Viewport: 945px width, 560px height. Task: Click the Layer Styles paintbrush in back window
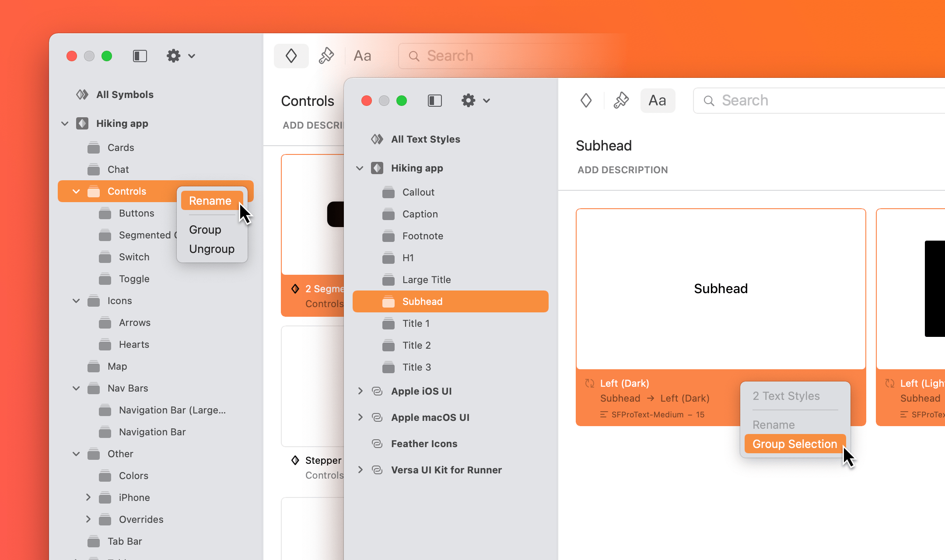(326, 56)
